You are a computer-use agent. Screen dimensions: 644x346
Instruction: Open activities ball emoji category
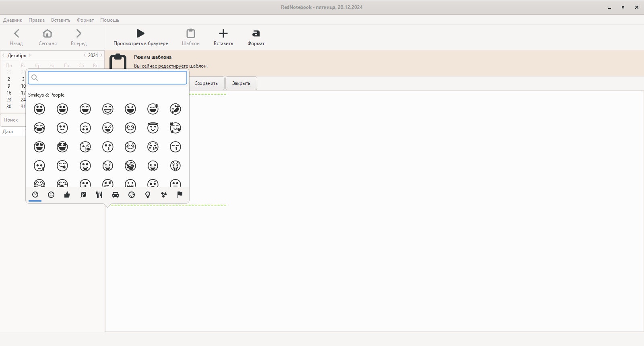click(132, 195)
